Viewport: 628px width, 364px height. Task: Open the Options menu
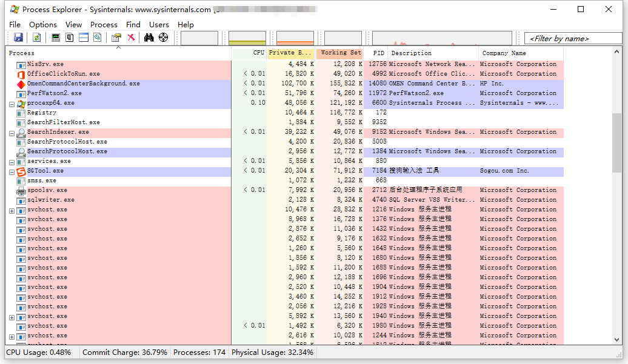click(42, 25)
